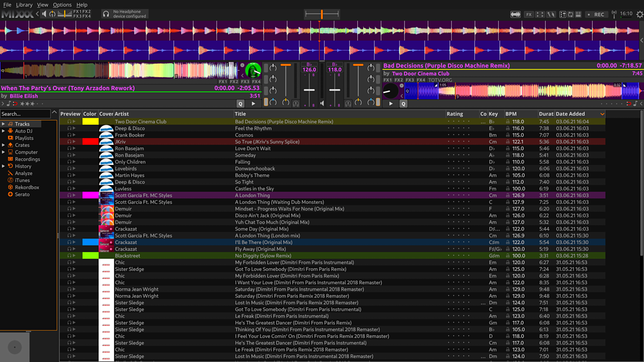Open the Date Added sort dropdown arrow
644x362 pixels.
pyautogui.click(x=603, y=114)
